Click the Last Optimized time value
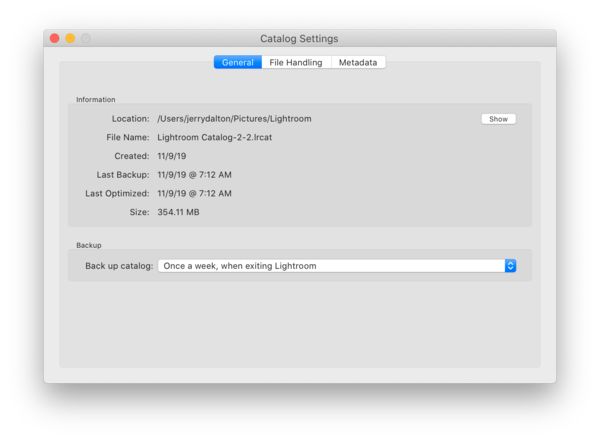Image resolution: width=600 pixels, height=441 pixels. pos(194,193)
